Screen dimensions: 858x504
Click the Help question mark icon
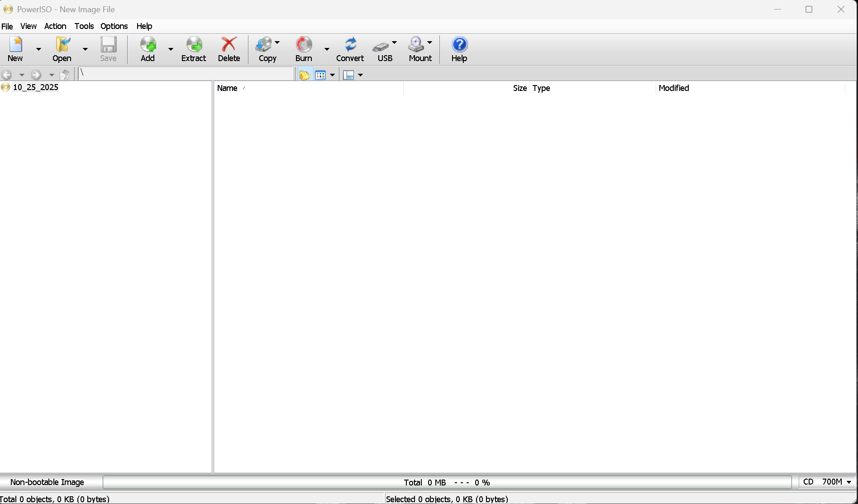(459, 44)
